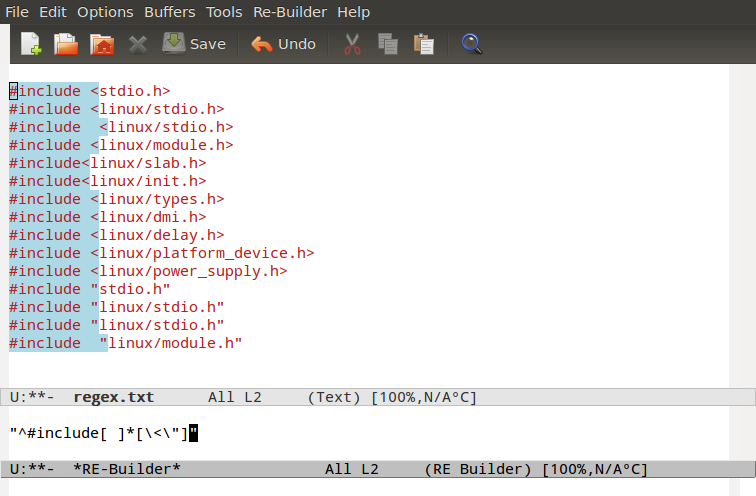
Task: Click the Search magnifier icon
Action: coord(471,44)
